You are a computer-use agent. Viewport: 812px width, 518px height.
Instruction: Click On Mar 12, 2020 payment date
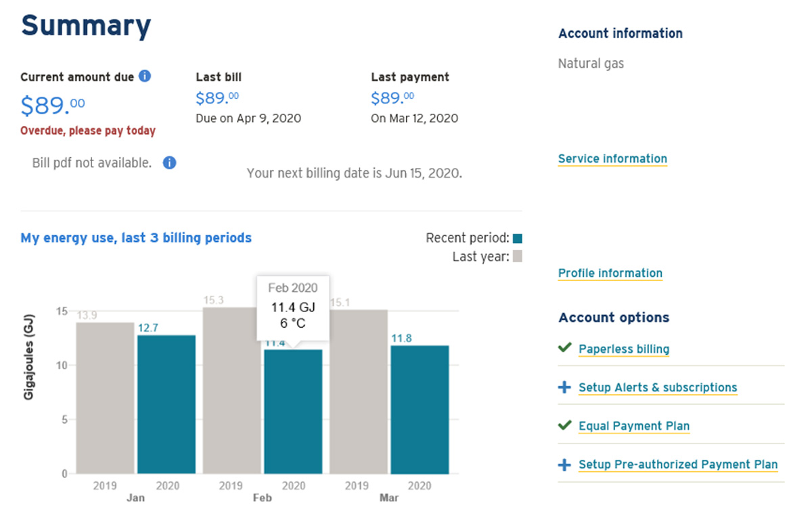click(x=414, y=118)
